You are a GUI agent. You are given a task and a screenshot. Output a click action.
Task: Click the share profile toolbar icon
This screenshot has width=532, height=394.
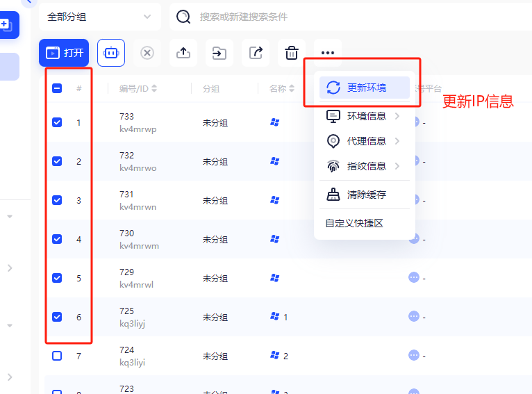[256, 53]
